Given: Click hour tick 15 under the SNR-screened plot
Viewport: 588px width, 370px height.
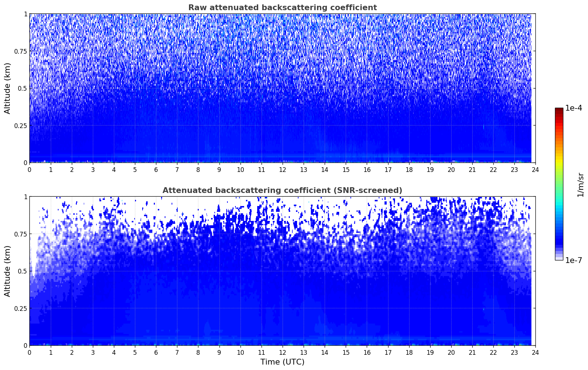Looking at the screenshot, I should [346, 352].
